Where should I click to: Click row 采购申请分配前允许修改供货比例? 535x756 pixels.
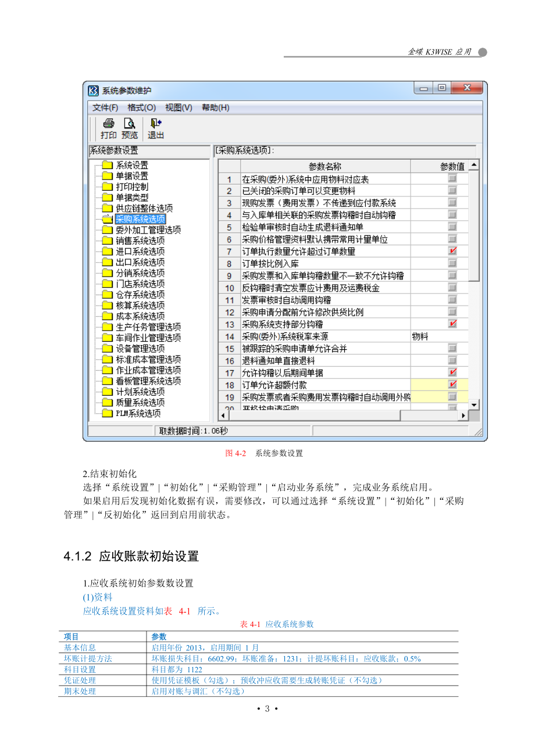pyautogui.click(x=343, y=312)
